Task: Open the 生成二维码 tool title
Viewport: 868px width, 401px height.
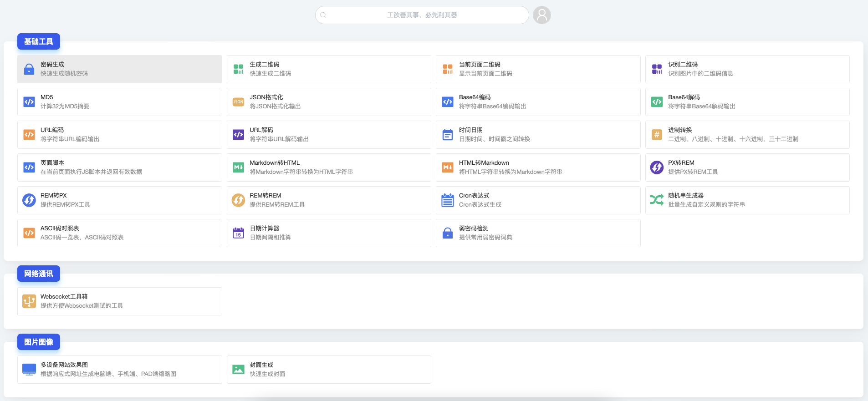Action: point(265,65)
